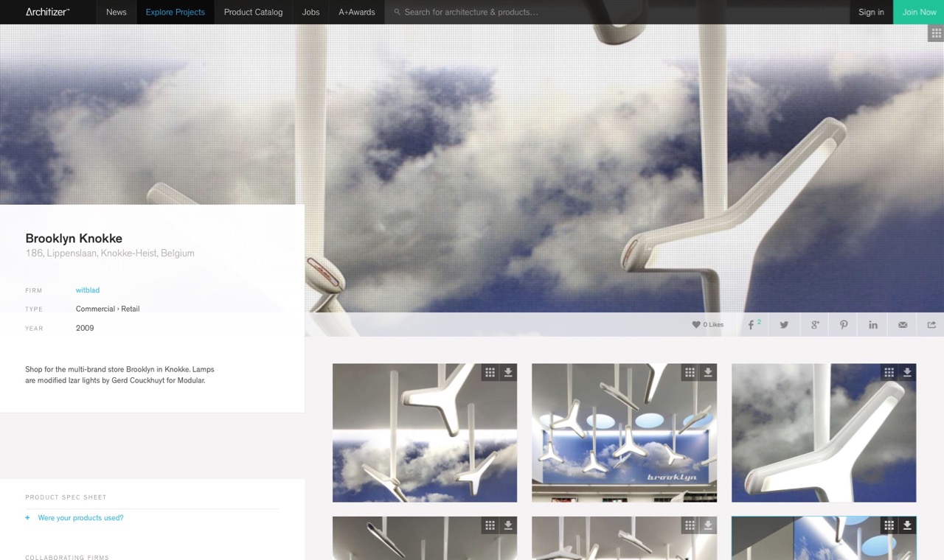Image resolution: width=944 pixels, height=560 pixels.
Task: Download the first gallery thumbnail image
Action: (x=508, y=372)
